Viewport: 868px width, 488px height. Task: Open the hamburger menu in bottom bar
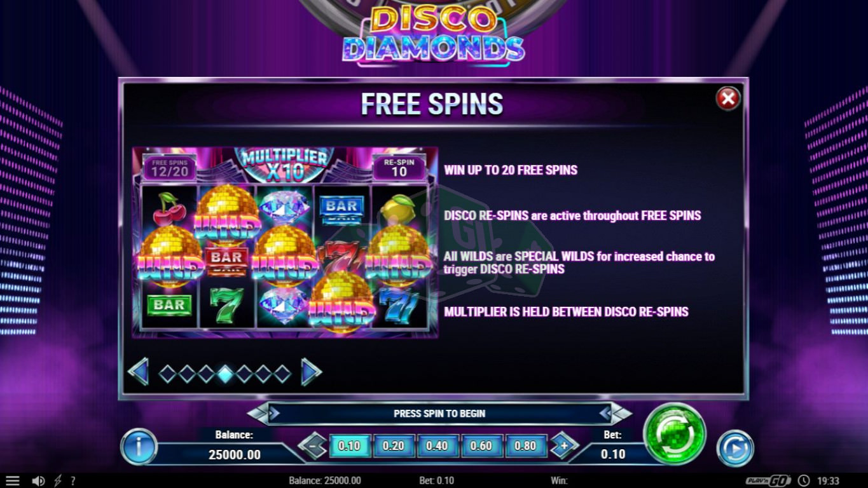point(13,481)
